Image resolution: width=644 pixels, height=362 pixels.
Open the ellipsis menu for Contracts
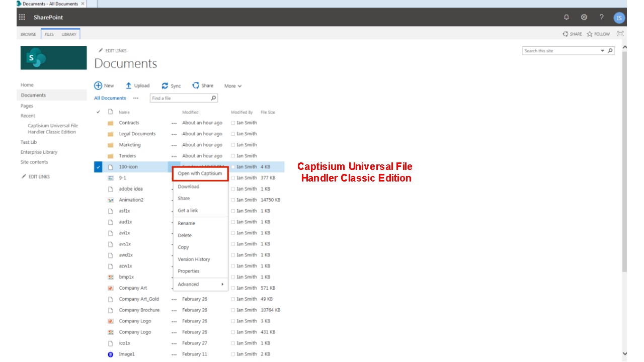[174, 123]
